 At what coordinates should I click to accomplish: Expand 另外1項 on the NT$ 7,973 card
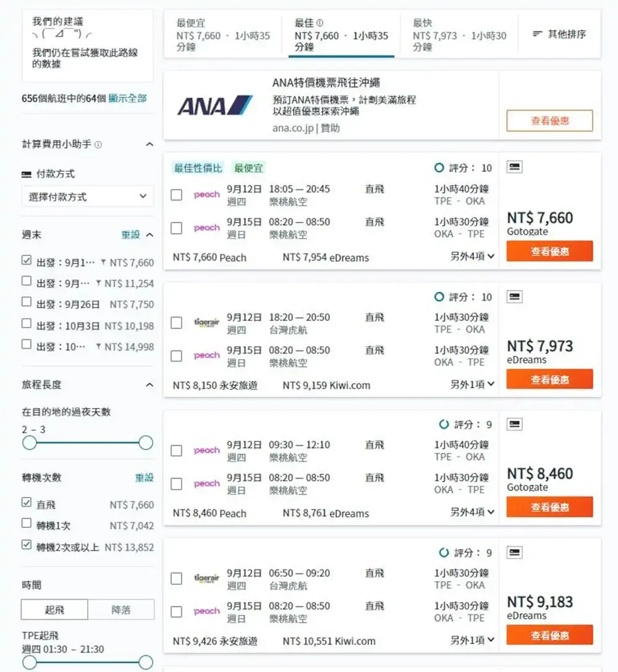[x=472, y=385]
